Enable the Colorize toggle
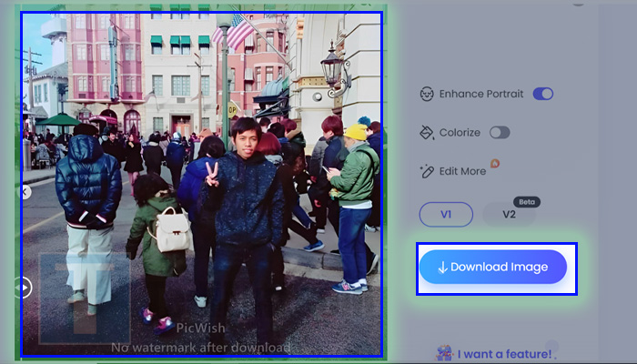The image size is (637, 364). coord(500,133)
